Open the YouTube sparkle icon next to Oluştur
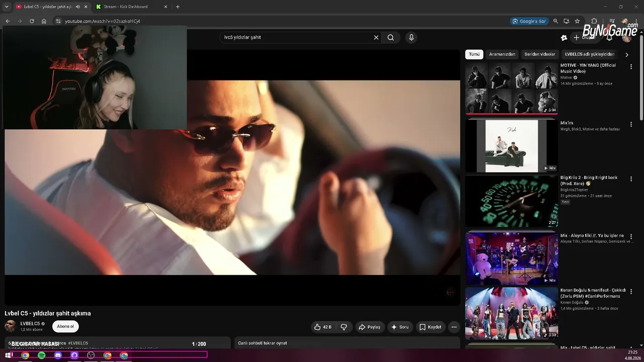 click(564, 38)
